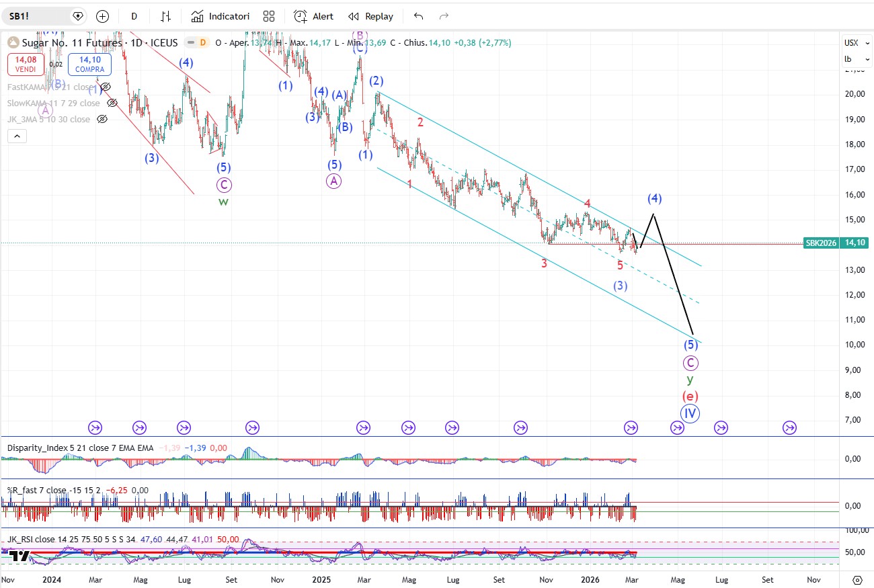This screenshot has height=588, width=874.
Task: Create a new Alert
Action: click(314, 16)
